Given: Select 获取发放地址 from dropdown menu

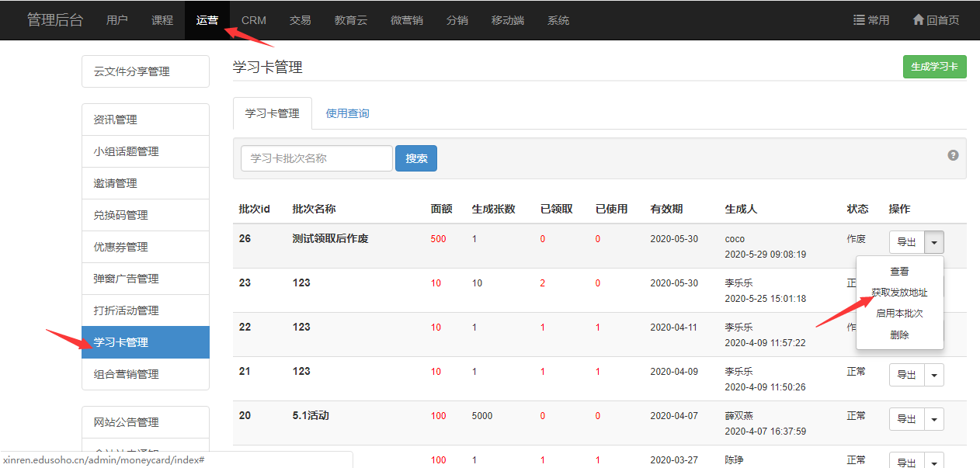Looking at the screenshot, I should pyautogui.click(x=899, y=293).
